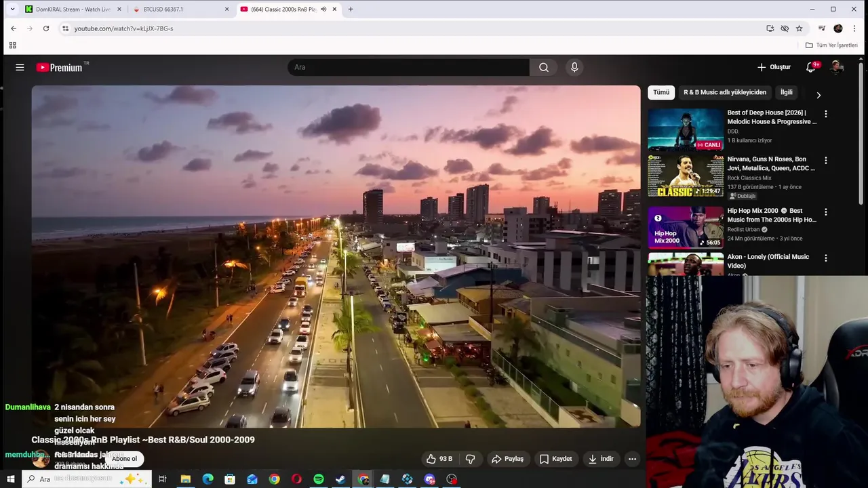Screen dimensions: 868x488
Task: Open Opera browser from taskbar
Action: (x=296, y=479)
